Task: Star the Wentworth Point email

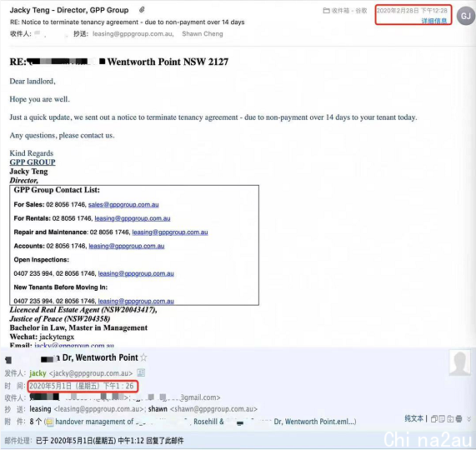Action: [144, 357]
